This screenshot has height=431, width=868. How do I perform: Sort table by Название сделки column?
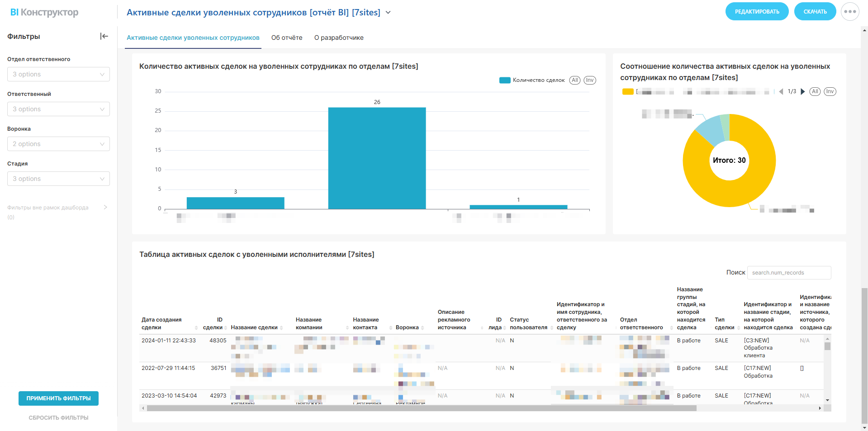pyautogui.click(x=281, y=327)
